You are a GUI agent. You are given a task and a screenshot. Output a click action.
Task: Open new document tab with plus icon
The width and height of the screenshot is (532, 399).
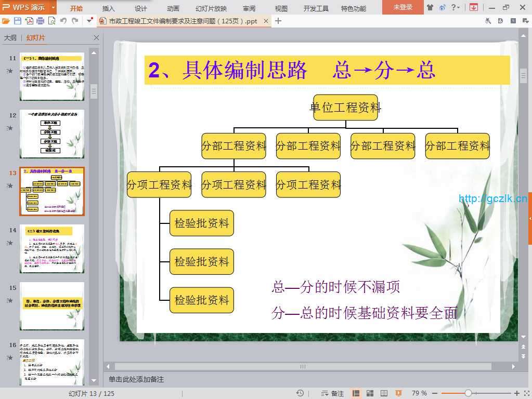point(278,21)
